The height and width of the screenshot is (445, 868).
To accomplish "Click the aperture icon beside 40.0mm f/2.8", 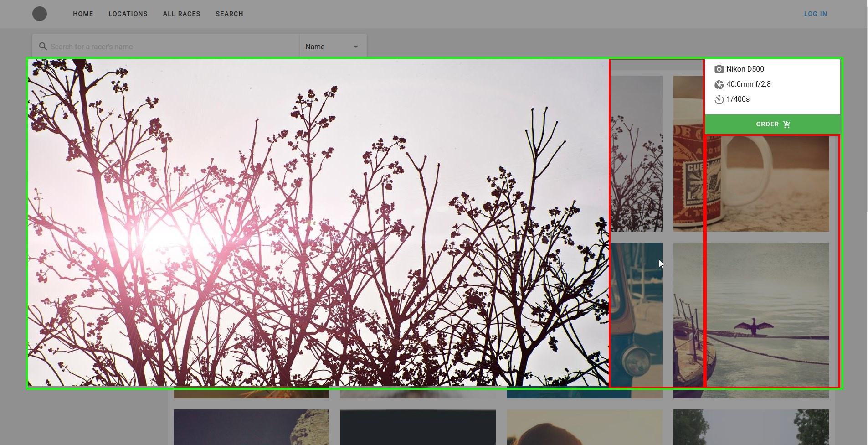I will (x=719, y=84).
